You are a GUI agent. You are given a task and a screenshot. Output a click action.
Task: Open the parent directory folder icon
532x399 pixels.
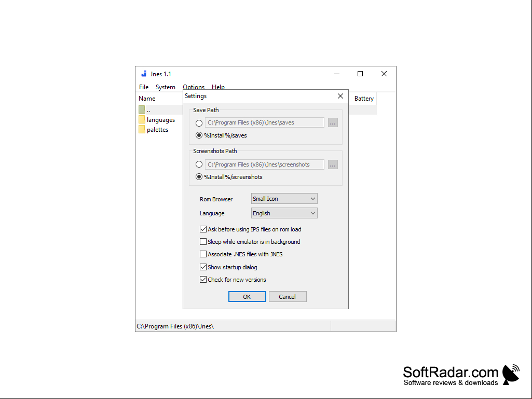142,109
